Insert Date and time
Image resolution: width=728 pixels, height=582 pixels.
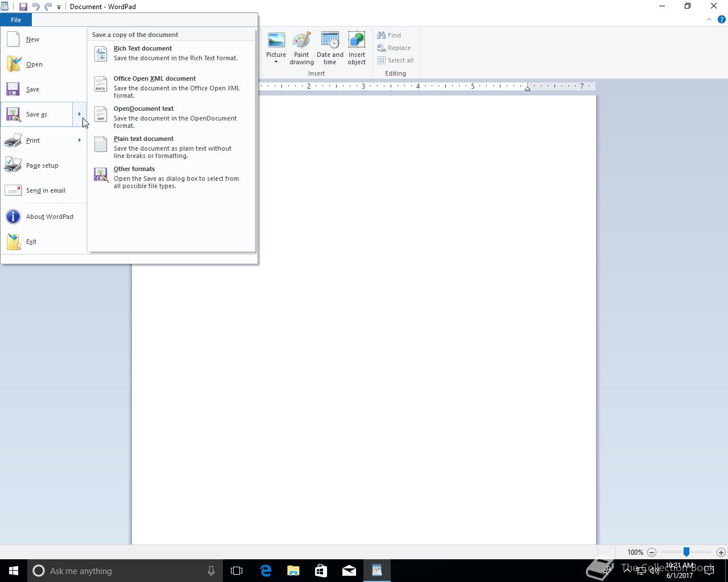pos(330,48)
